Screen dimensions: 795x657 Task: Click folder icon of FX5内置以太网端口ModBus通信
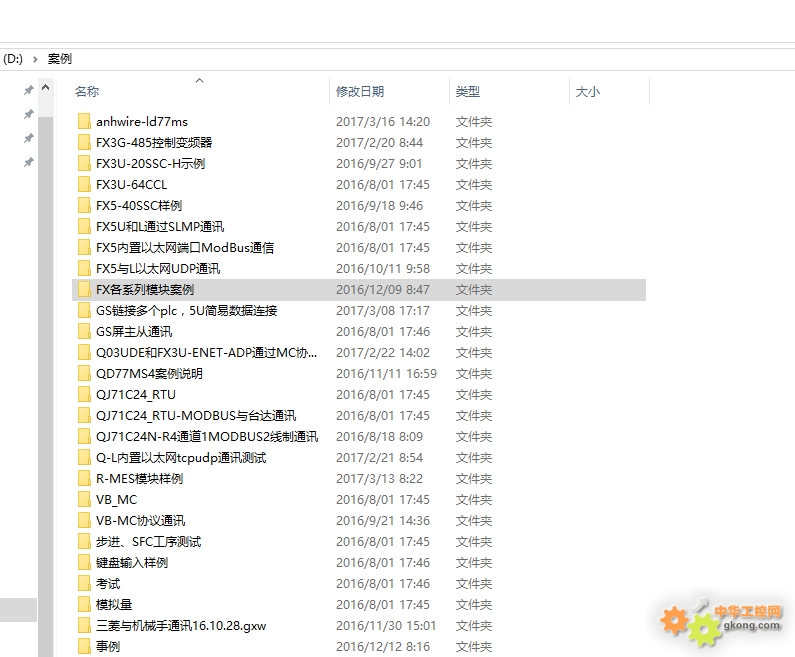(84, 248)
